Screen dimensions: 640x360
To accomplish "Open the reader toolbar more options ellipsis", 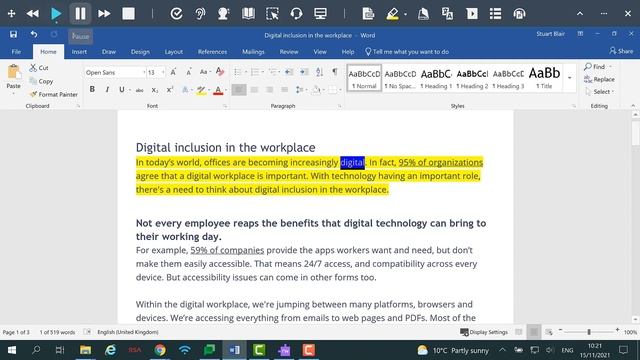I will point(604,14).
